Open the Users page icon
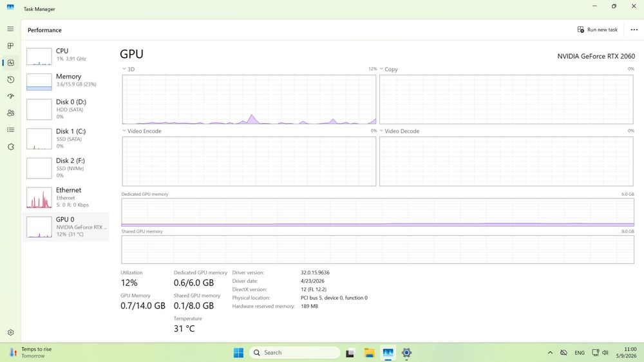This screenshot has width=644, height=362. pyautogui.click(x=11, y=113)
